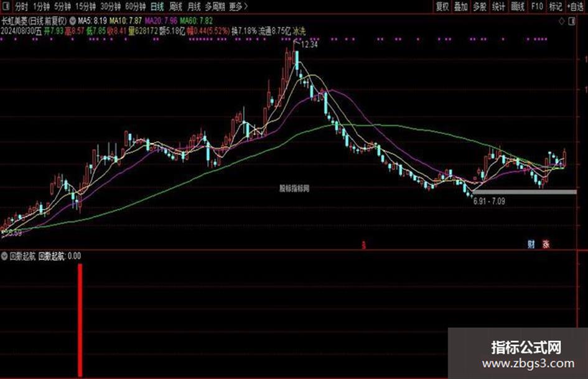Click the 回撤起航 indicator settings icon
The height and width of the screenshot is (379, 588).
(4, 256)
